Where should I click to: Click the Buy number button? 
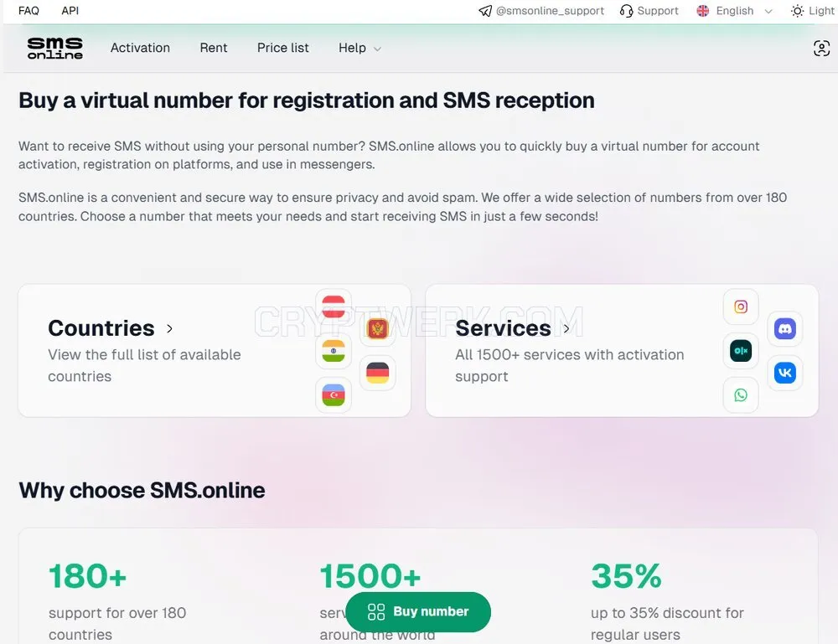[418, 612]
